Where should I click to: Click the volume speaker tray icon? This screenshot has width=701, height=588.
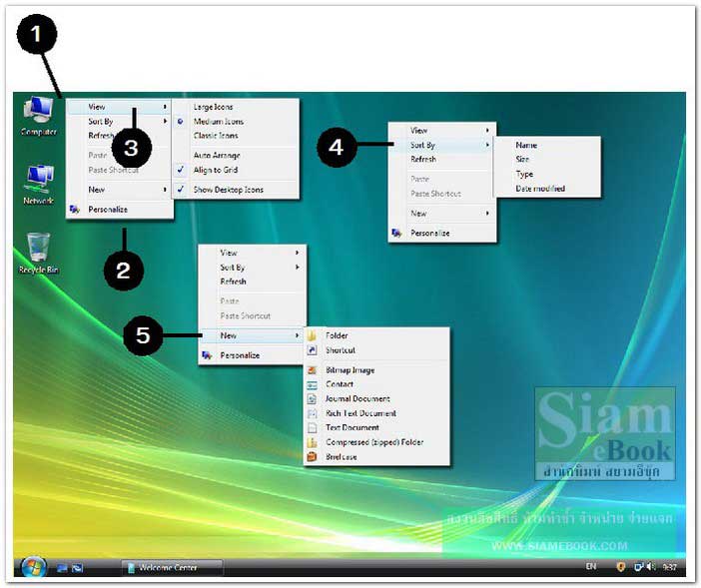(x=650, y=567)
